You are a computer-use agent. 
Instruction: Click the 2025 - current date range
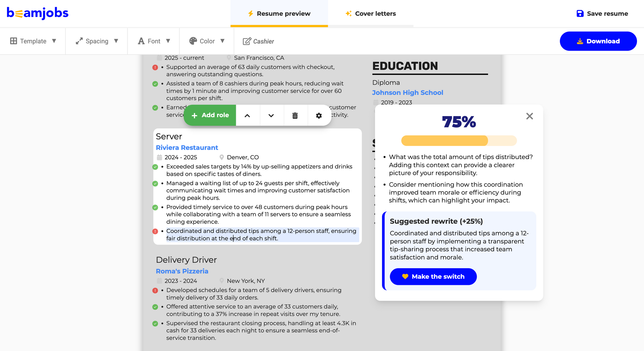(184, 58)
